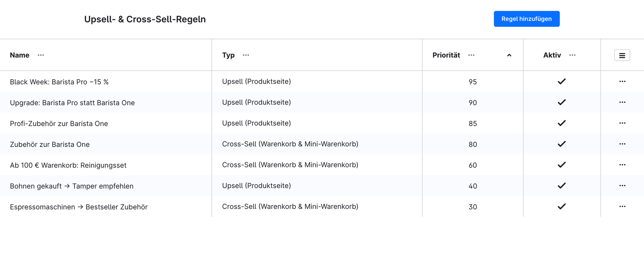Viewport: 644px width, 257px height.
Task: Open the Priorität column options menu
Action: [x=471, y=55]
